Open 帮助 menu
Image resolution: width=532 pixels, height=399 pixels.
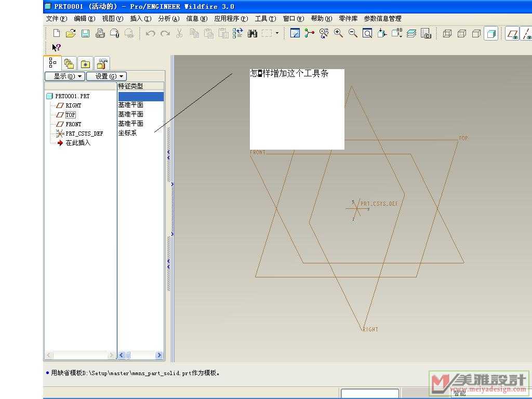321,19
